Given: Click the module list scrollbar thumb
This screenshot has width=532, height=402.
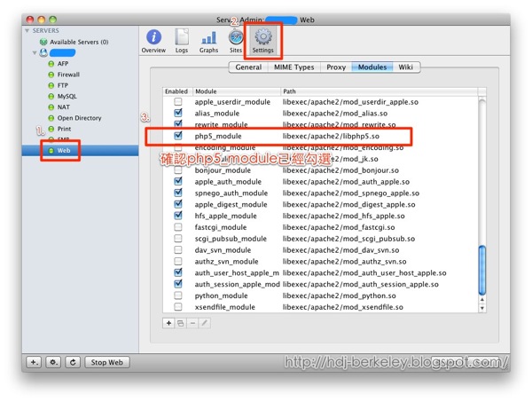Looking at the screenshot, I should click(x=481, y=271).
